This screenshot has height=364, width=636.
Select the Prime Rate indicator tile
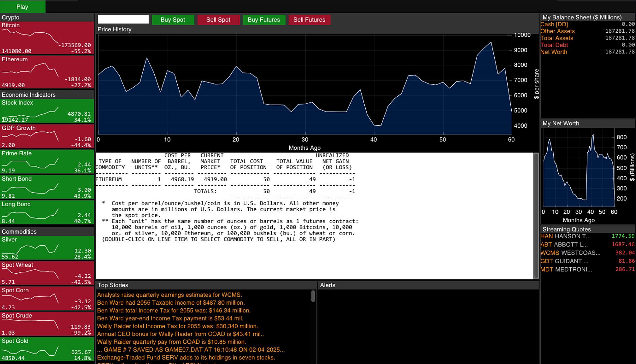tap(47, 162)
